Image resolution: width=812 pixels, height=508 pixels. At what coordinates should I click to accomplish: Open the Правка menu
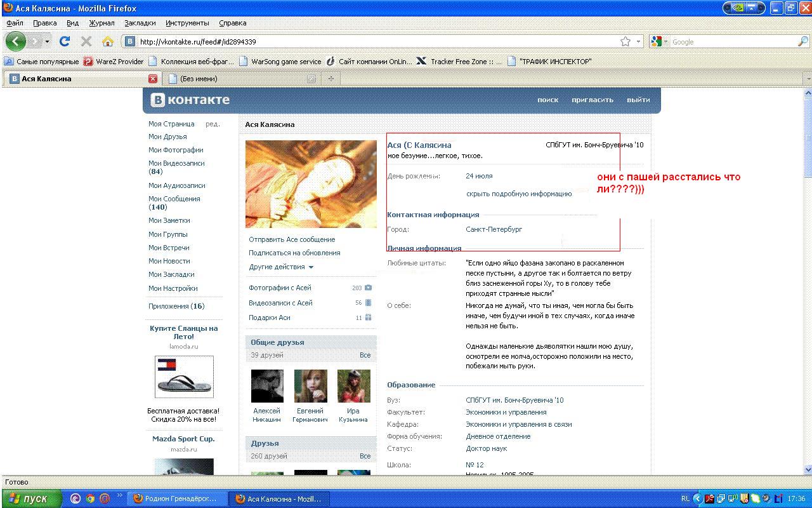click(44, 23)
